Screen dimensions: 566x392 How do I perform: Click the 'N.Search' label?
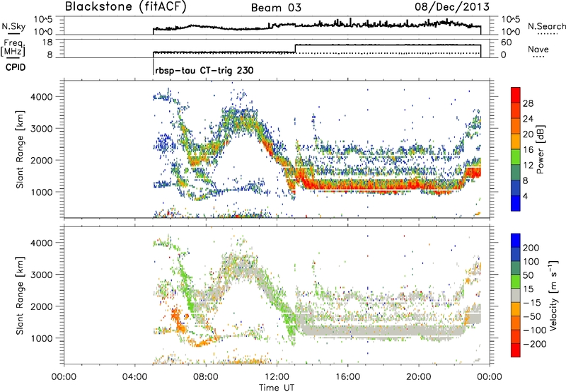click(x=546, y=26)
